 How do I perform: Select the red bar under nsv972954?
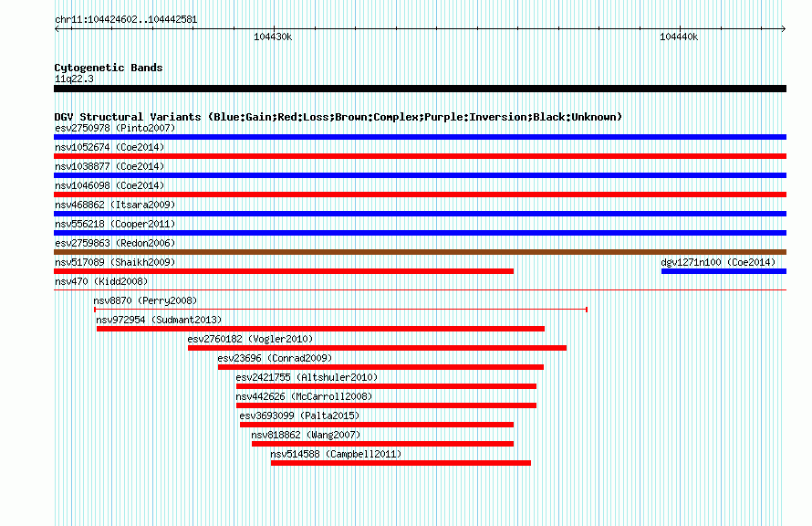tap(320, 329)
